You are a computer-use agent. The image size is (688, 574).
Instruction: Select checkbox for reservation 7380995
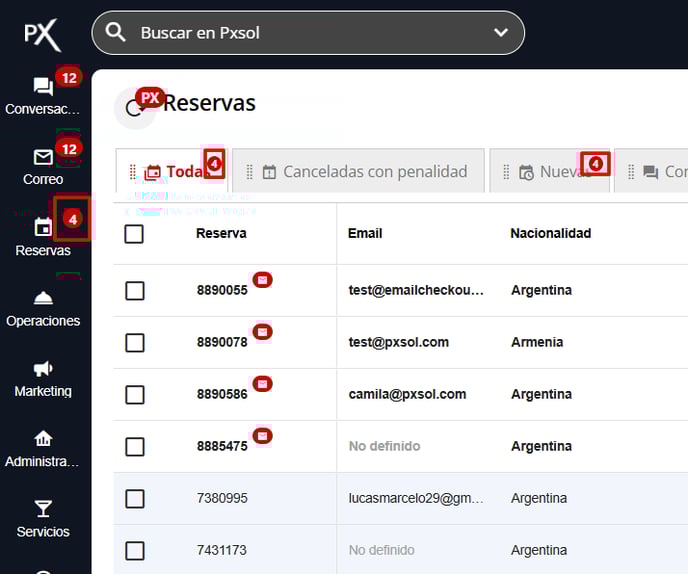(134, 498)
